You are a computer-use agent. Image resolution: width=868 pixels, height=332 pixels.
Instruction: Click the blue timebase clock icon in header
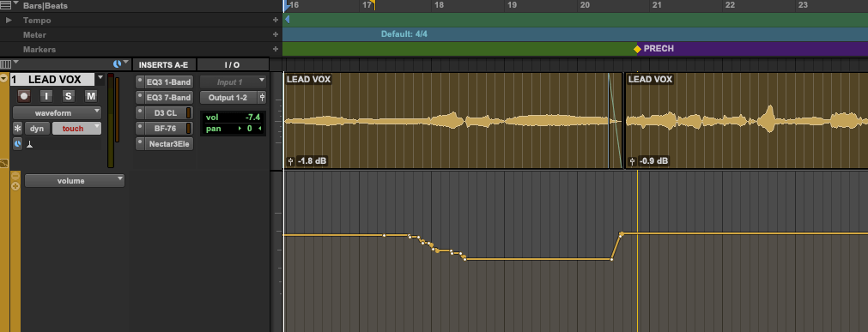pos(117,63)
